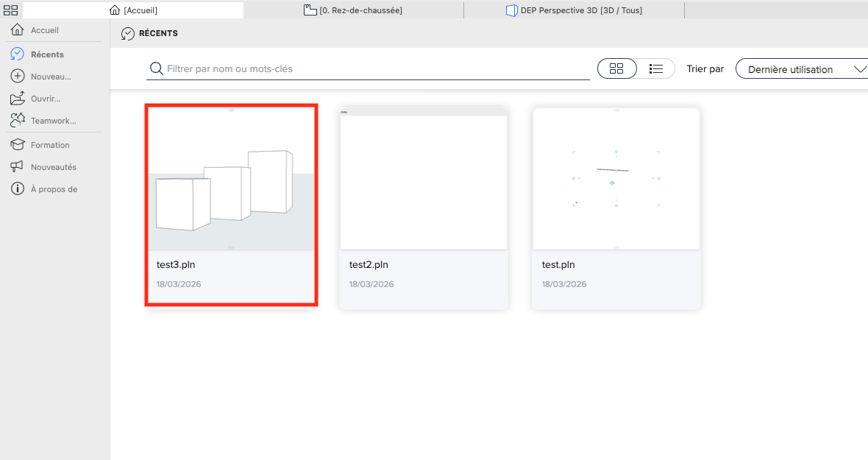
Task: Click the À propos de info icon
Action: 17,188
